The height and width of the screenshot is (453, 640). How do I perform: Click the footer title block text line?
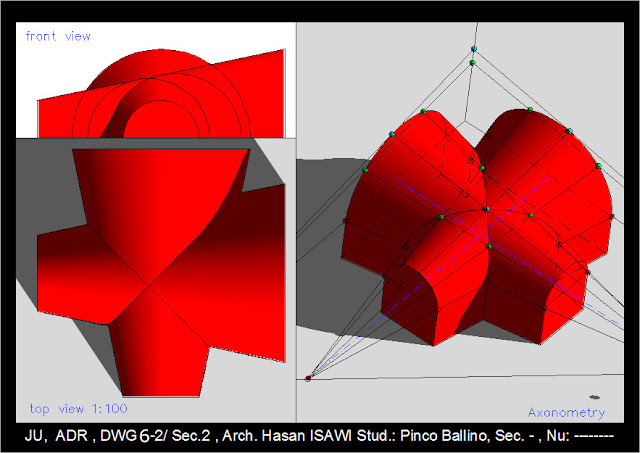point(319,435)
